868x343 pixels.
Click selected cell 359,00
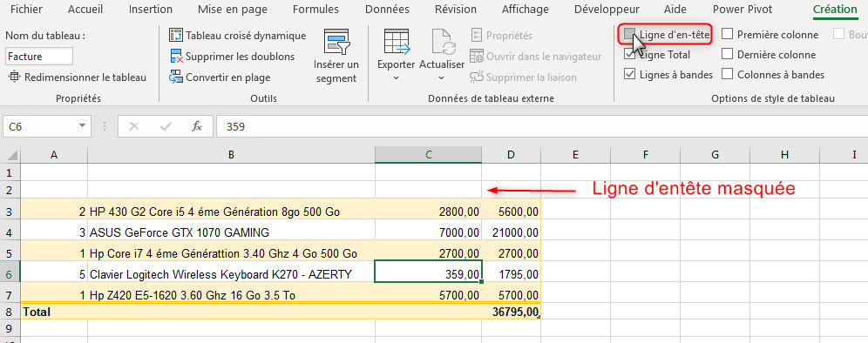click(x=429, y=271)
